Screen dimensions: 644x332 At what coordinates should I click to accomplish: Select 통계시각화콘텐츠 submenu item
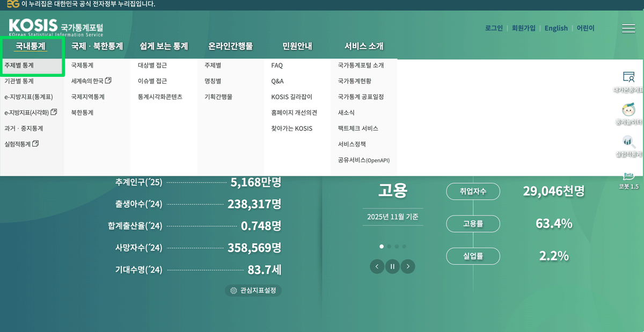(x=160, y=97)
